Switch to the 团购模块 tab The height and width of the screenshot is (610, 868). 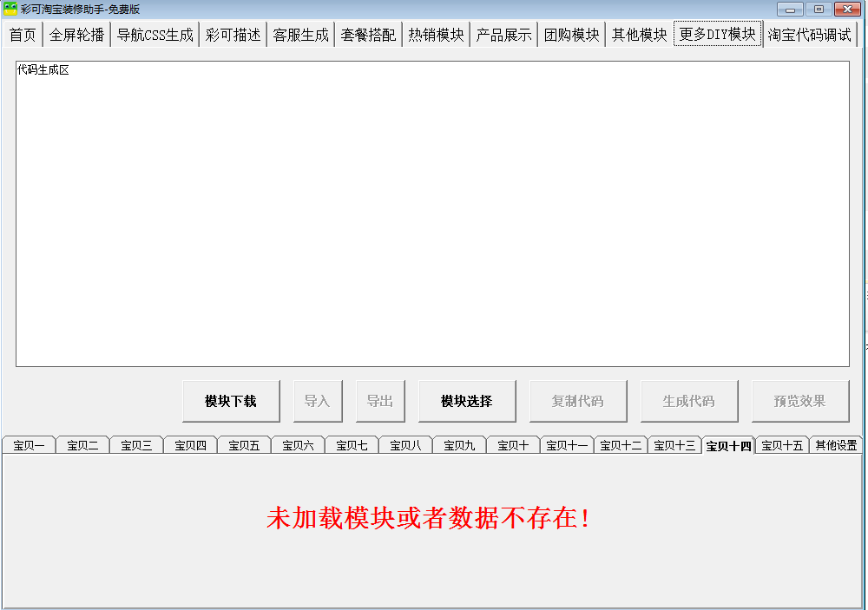pyautogui.click(x=571, y=36)
